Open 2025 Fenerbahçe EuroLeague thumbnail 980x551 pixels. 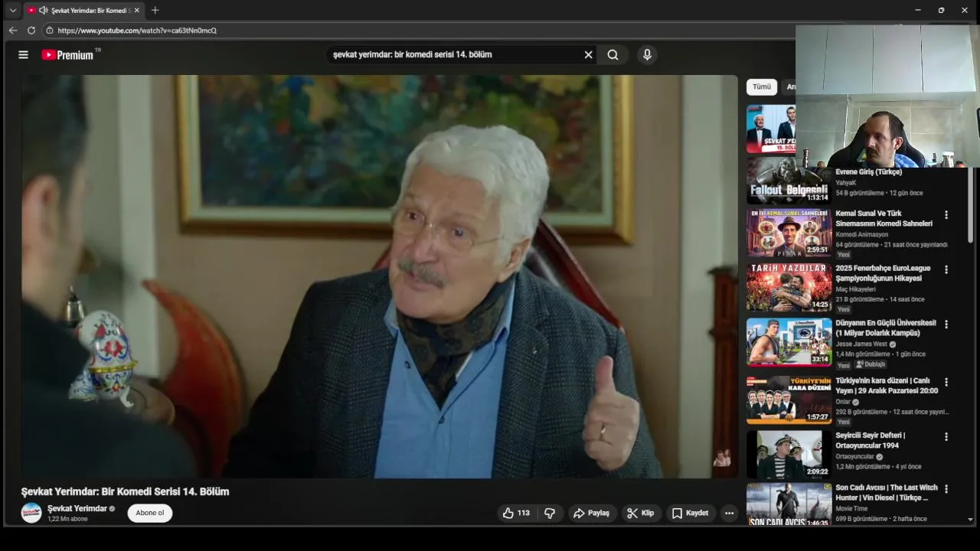(x=789, y=287)
